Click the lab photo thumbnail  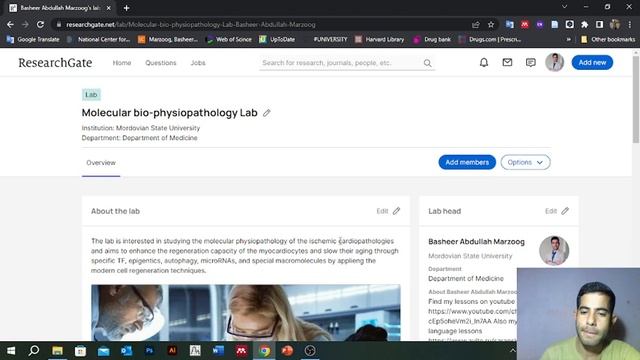click(246, 313)
